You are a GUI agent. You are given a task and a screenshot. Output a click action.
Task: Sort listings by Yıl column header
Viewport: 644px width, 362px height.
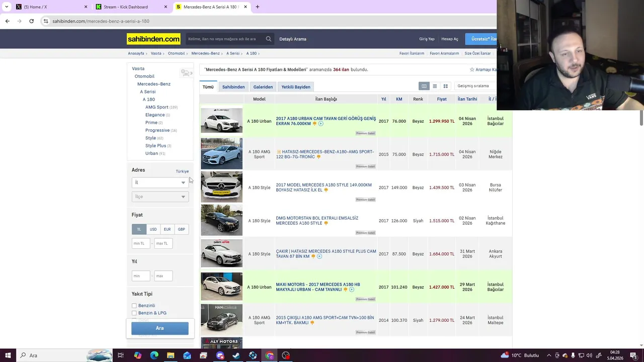point(383,99)
